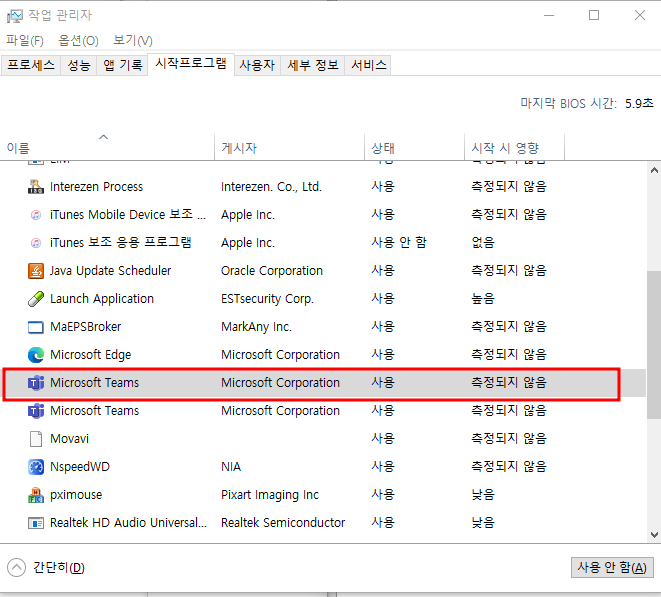Switch to the 성능 tab
Image resolution: width=661 pixels, height=597 pixels.
[79, 65]
